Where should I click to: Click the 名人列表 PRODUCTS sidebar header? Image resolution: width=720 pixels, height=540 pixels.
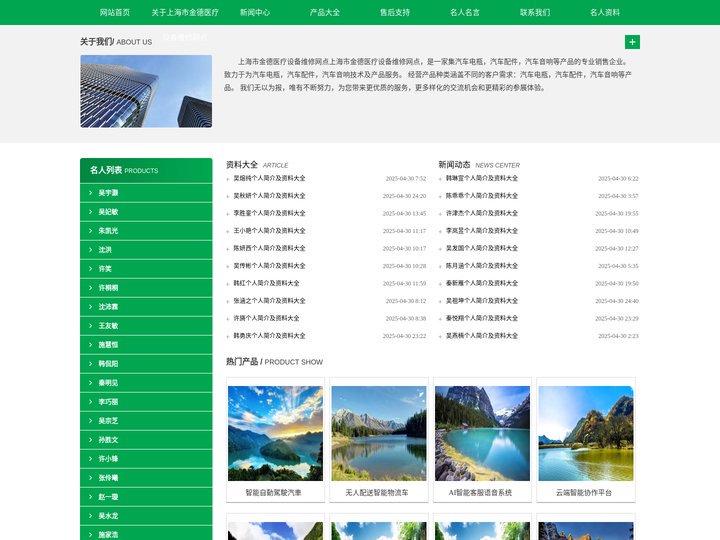click(x=146, y=170)
